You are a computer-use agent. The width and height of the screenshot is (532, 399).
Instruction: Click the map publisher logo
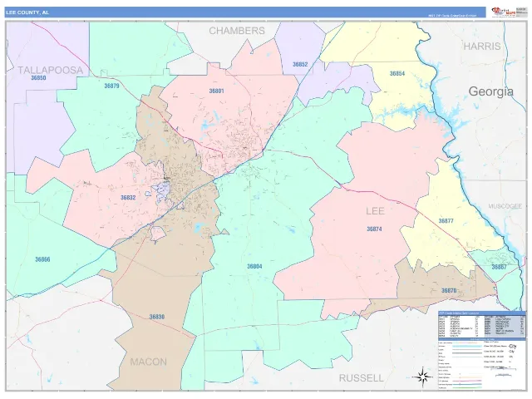[x=504, y=12]
